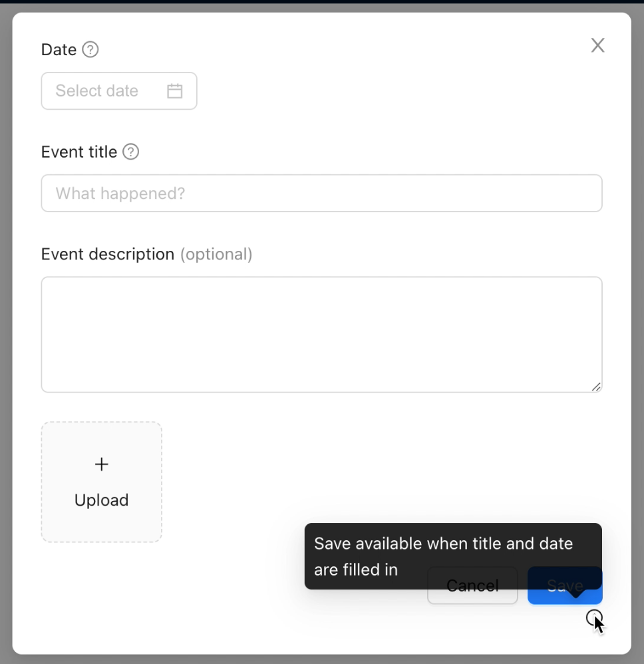This screenshot has width=644, height=664.
Task: Click the Upload text in the dashed box
Action: tap(101, 500)
